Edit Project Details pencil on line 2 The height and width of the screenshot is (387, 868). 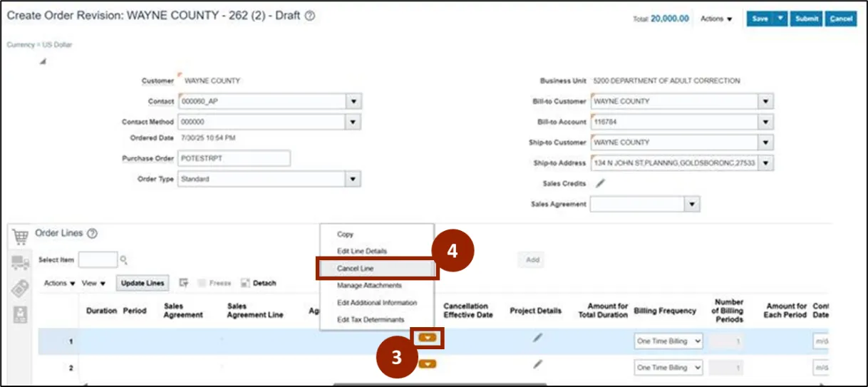click(537, 363)
